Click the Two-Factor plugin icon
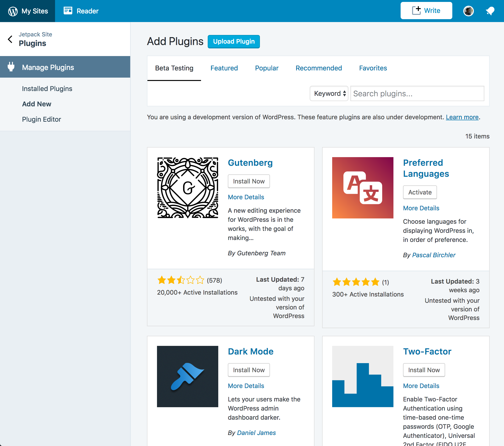The image size is (504, 446). [363, 376]
